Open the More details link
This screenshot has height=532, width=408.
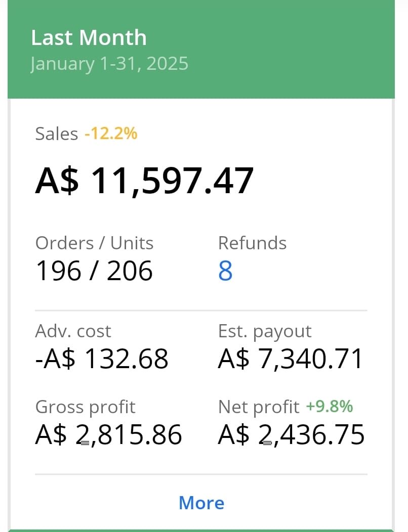(201, 503)
